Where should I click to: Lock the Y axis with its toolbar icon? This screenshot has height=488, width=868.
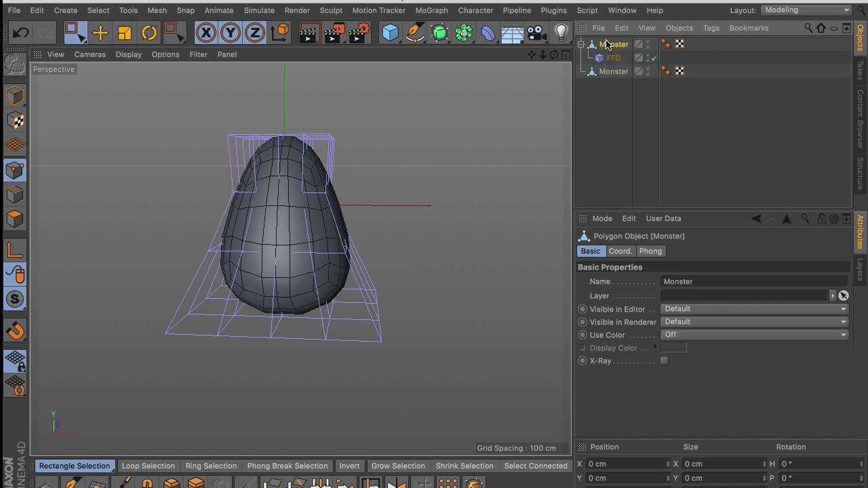pyautogui.click(x=229, y=33)
